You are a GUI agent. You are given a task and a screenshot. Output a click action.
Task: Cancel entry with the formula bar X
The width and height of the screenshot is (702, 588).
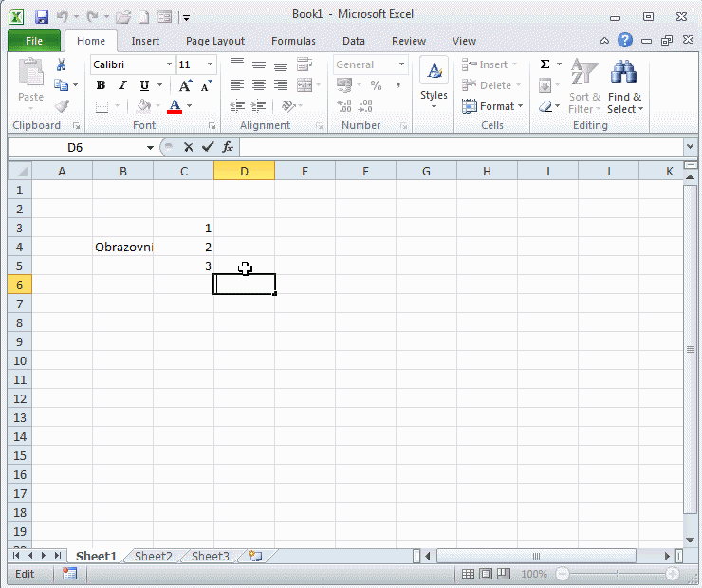coord(188,147)
